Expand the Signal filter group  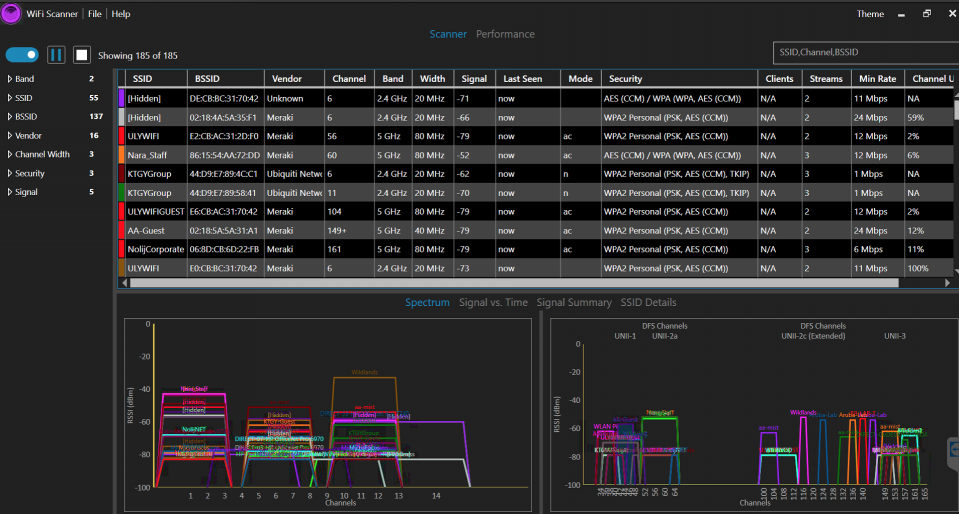pos(10,192)
